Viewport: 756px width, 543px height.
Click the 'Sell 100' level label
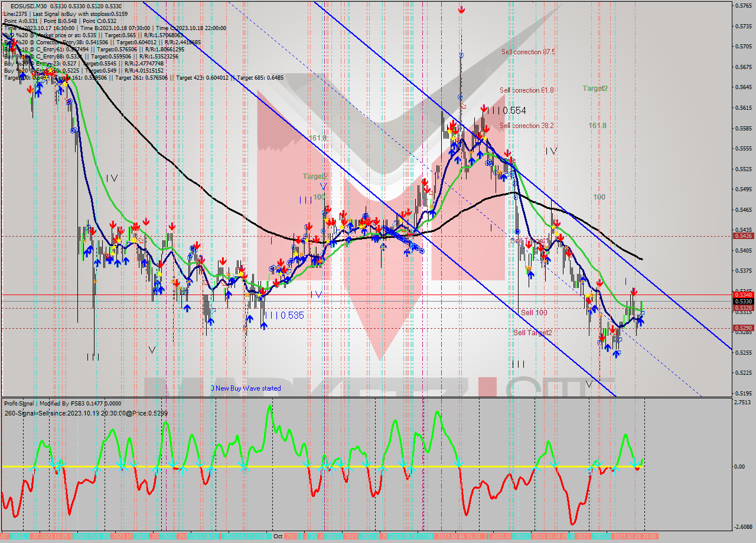[x=533, y=312]
